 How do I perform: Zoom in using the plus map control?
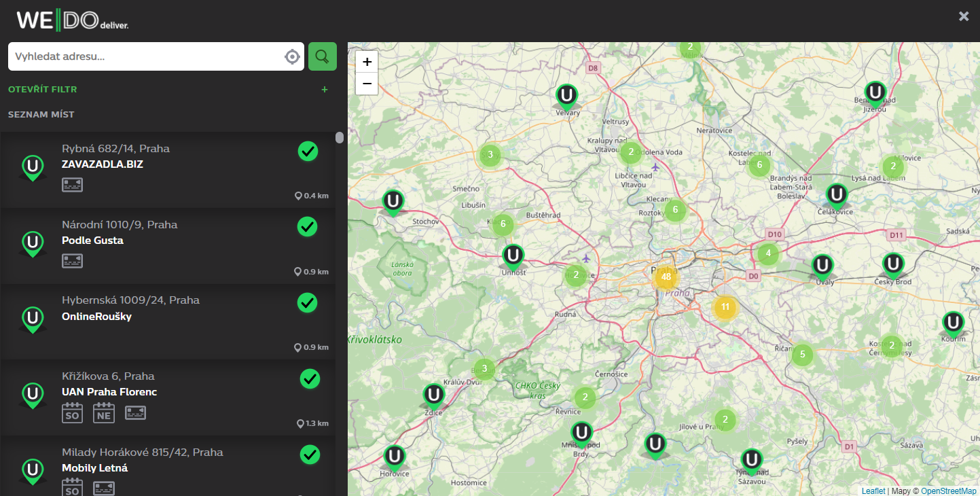click(367, 62)
